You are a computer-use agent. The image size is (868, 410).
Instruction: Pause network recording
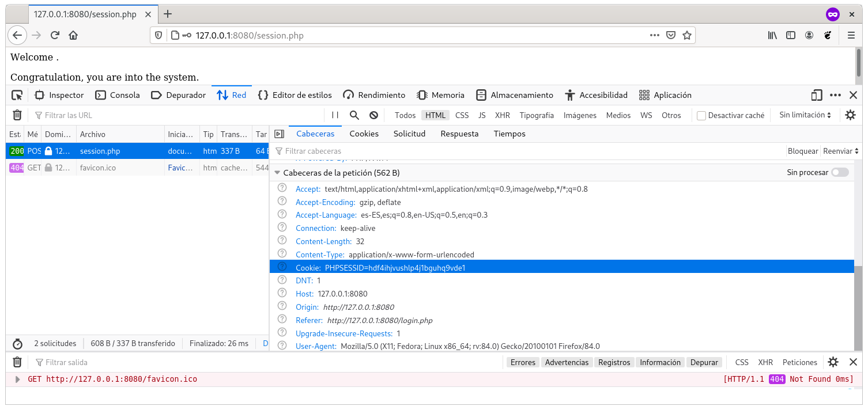coord(335,115)
